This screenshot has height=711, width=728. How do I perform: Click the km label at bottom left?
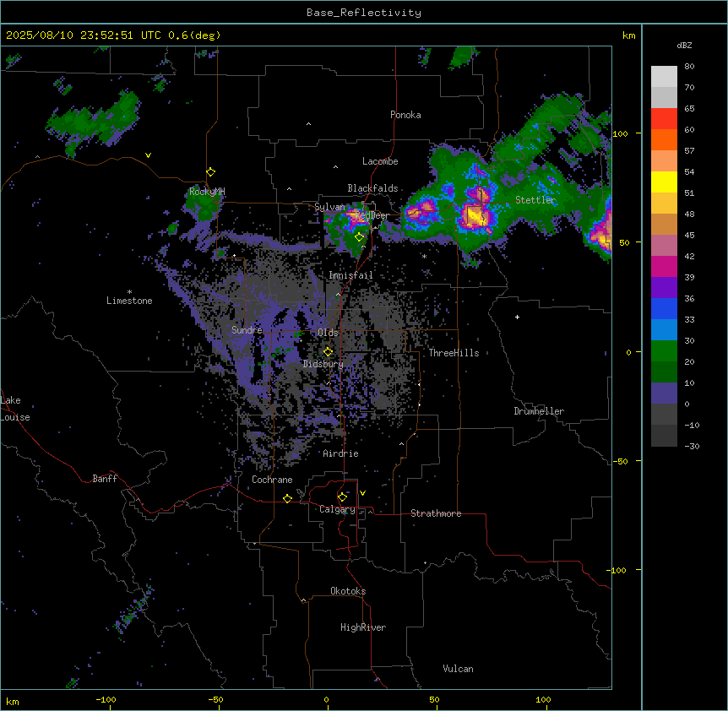(x=13, y=701)
